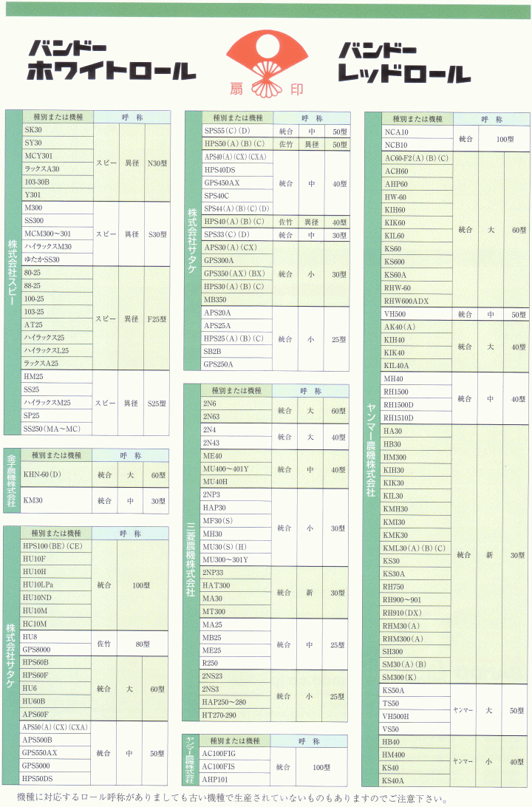Viewport: 532px width, 807px height.
Task: Select the MF30(S) row
Action: coord(236,521)
